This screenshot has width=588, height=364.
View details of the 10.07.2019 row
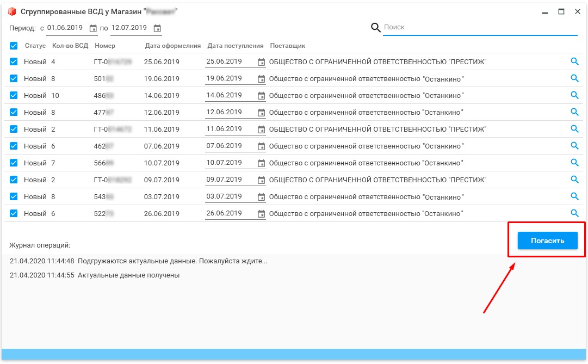[574, 163]
